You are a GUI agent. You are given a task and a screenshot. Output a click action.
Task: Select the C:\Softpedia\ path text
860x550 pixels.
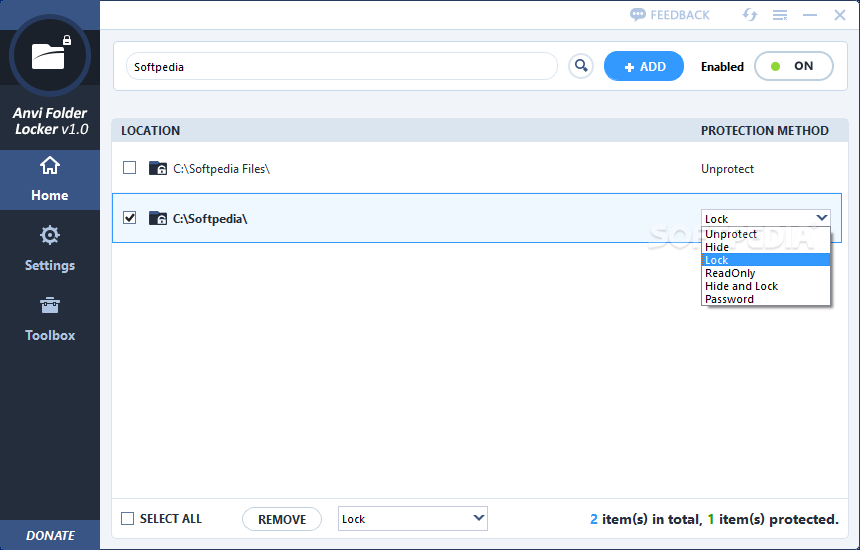[x=210, y=219]
